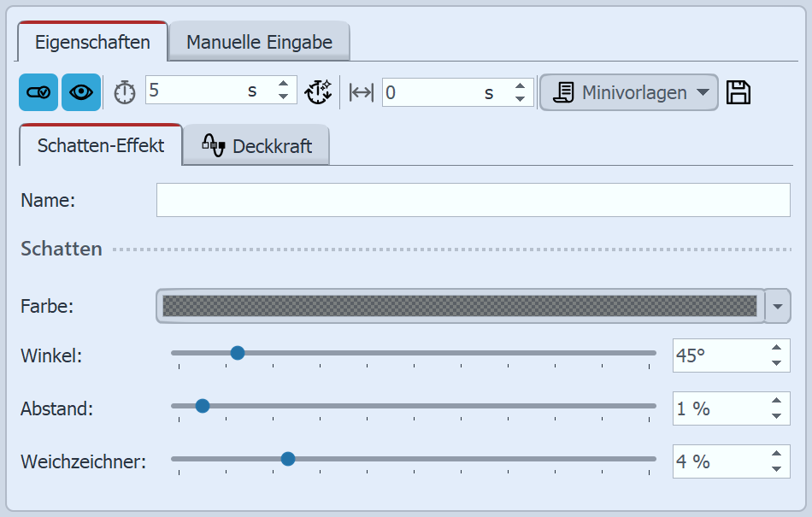Click the Abstand slider handle
Viewport: 812px width, 517px height.
click(203, 406)
